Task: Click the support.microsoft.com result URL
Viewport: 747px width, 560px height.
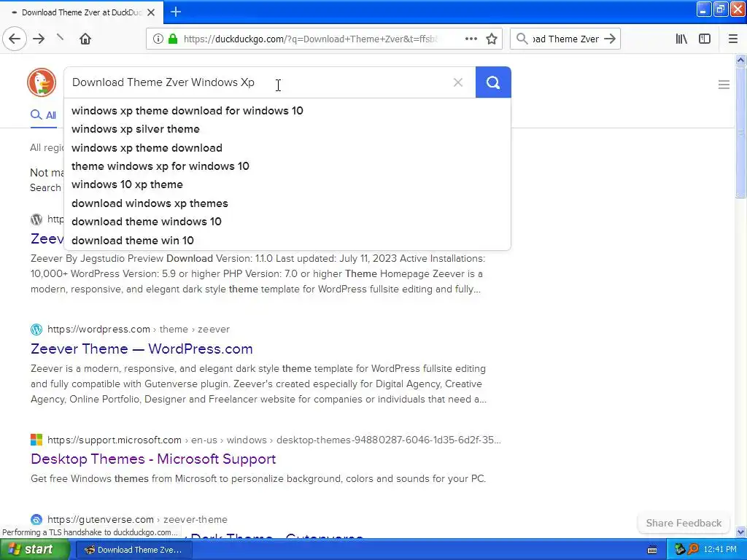Action: click(x=274, y=440)
